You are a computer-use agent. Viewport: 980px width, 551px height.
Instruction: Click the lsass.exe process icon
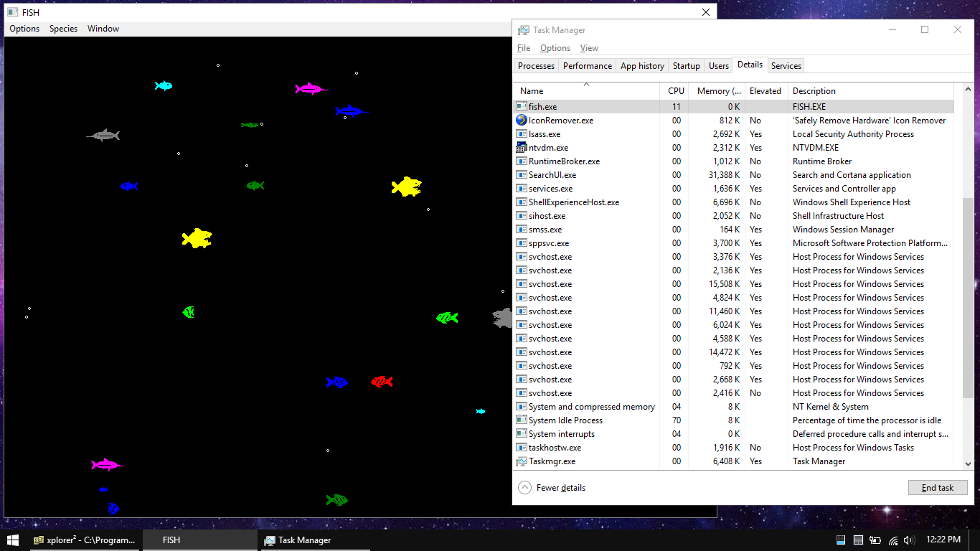pyautogui.click(x=522, y=133)
